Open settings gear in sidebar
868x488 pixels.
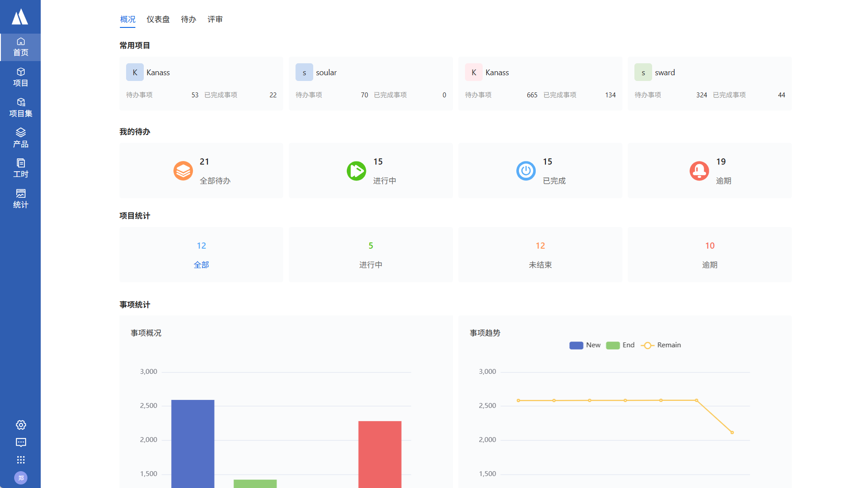pyautogui.click(x=21, y=425)
